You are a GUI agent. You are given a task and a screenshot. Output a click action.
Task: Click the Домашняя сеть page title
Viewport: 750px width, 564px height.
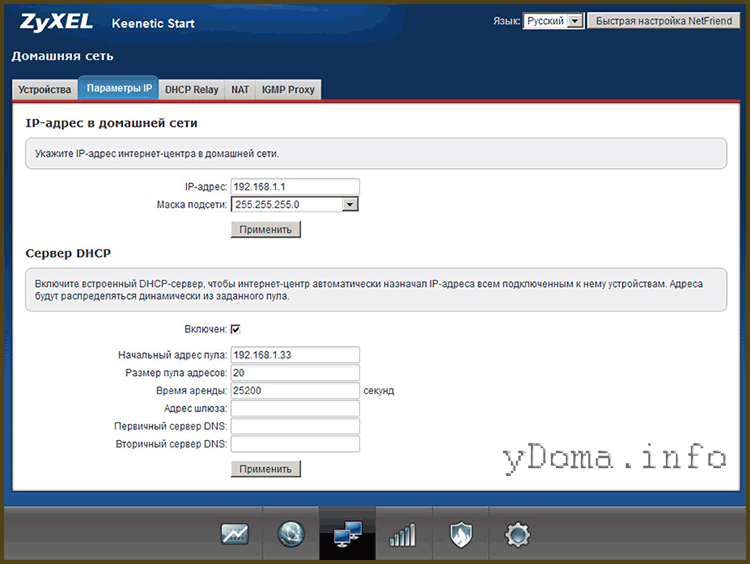pos(62,56)
